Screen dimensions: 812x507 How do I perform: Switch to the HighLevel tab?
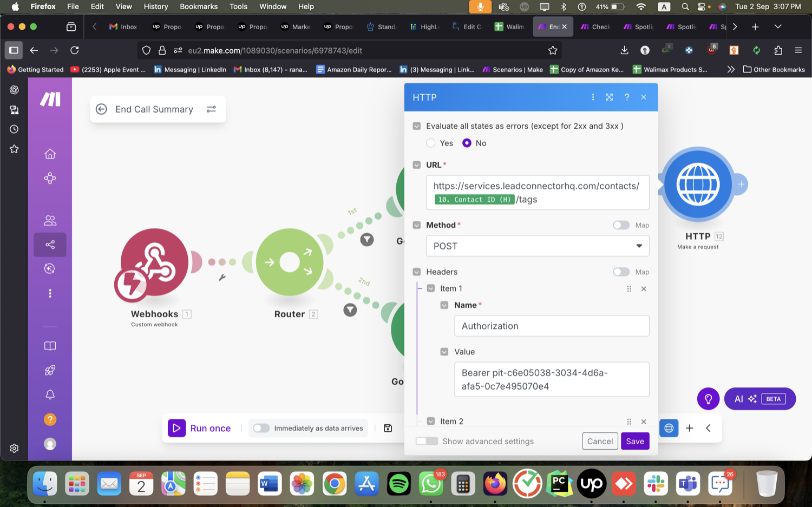click(425, 27)
